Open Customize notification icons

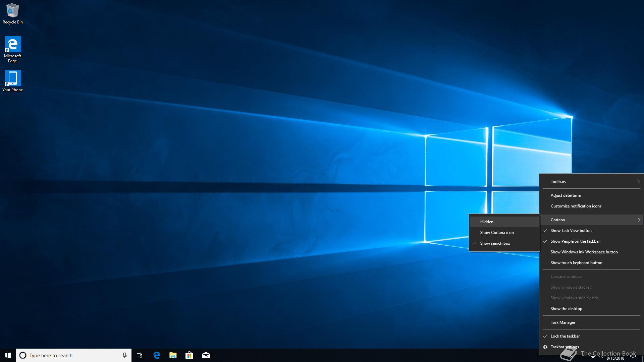pyautogui.click(x=591, y=206)
